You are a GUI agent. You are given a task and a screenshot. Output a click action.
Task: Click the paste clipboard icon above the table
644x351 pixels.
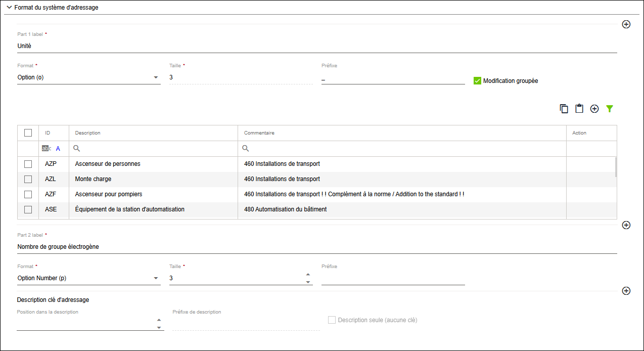coord(579,109)
